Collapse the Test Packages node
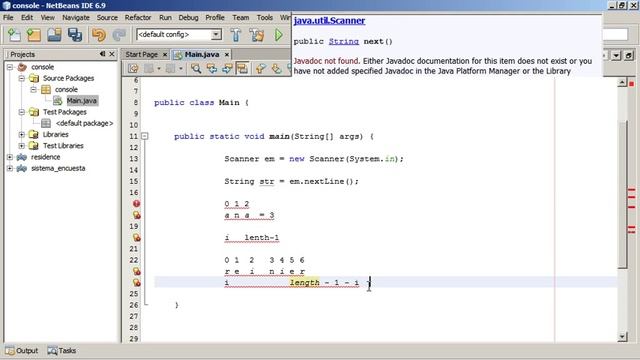The image size is (640, 360). coord(22,112)
